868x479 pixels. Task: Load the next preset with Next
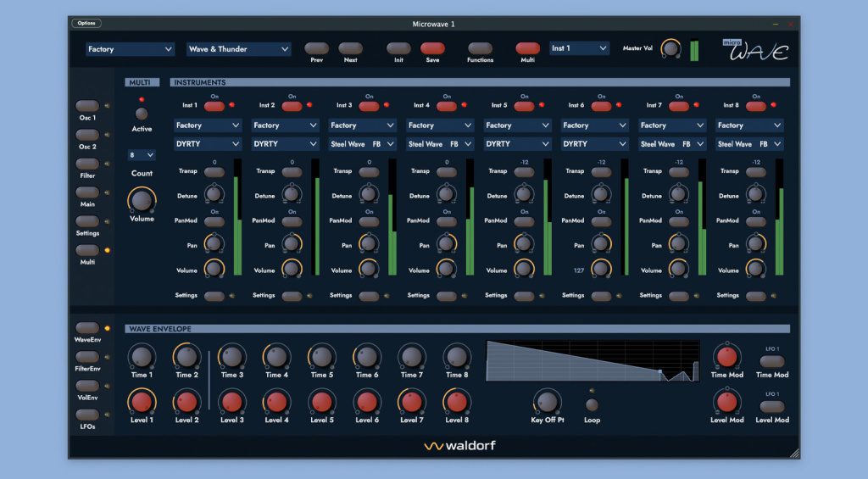pyautogui.click(x=350, y=48)
